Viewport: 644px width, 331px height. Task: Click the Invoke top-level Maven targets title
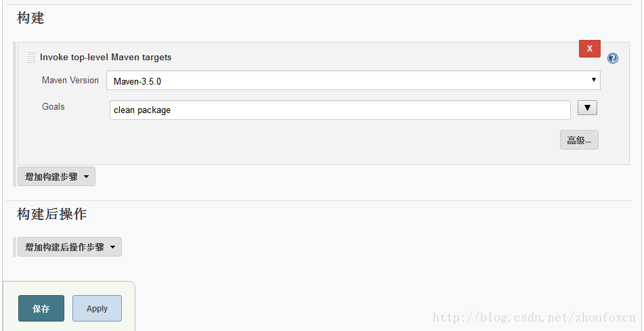coord(106,58)
